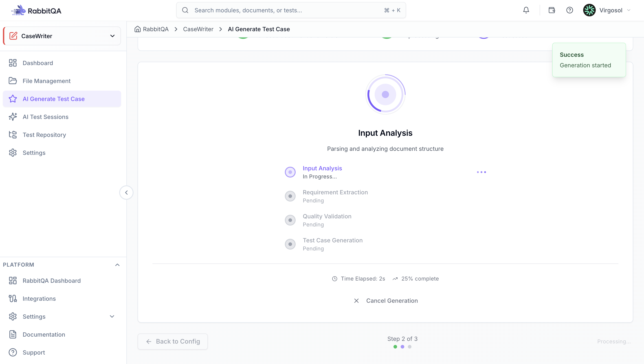Open the notifications bell

pyautogui.click(x=526, y=10)
